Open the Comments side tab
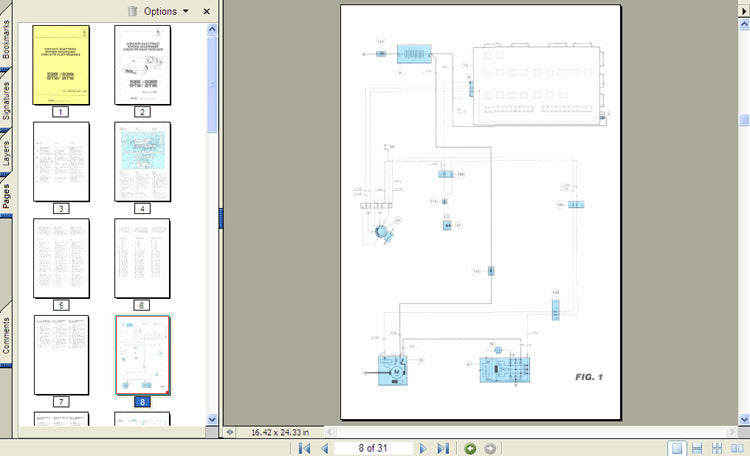 (x=6, y=335)
